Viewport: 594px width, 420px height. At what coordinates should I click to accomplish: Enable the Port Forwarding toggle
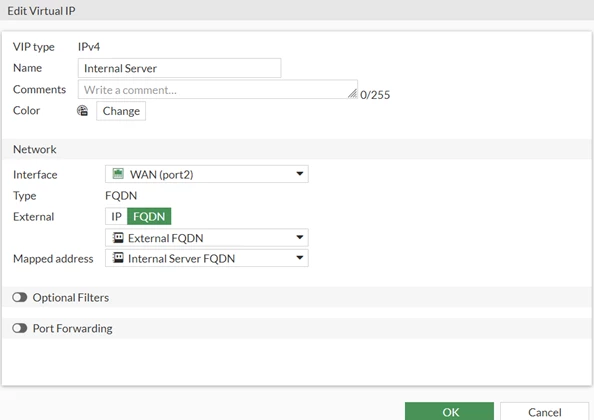coord(20,328)
